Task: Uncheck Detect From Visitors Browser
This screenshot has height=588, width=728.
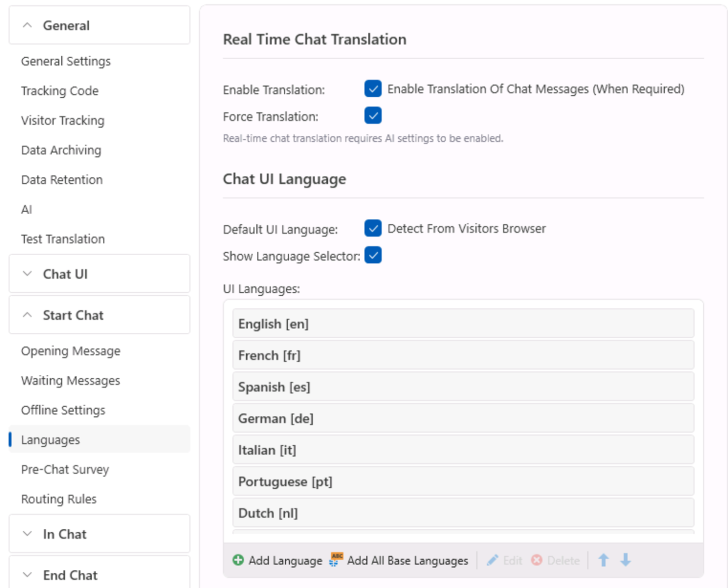Action: 373,228
